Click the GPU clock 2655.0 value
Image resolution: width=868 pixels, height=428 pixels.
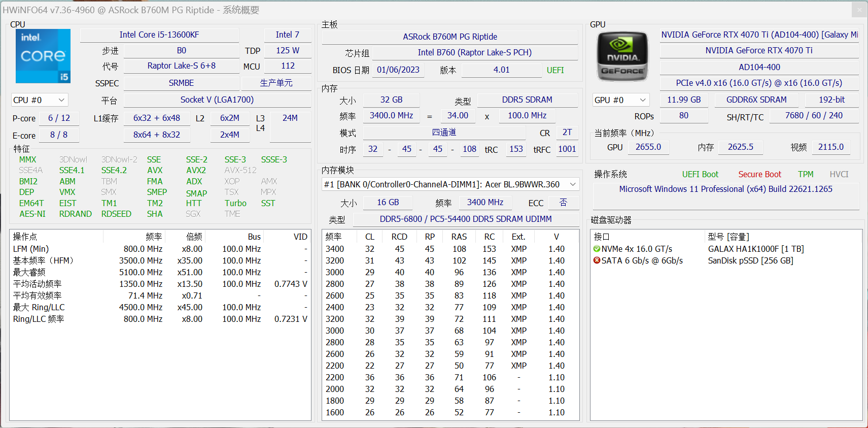pyautogui.click(x=648, y=147)
